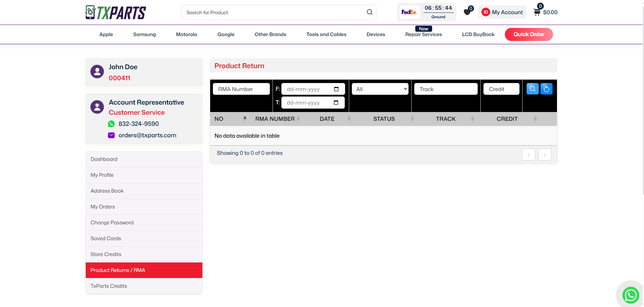Focus the RMA Number filter field
The image size is (644, 307).
pyautogui.click(x=241, y=89)
